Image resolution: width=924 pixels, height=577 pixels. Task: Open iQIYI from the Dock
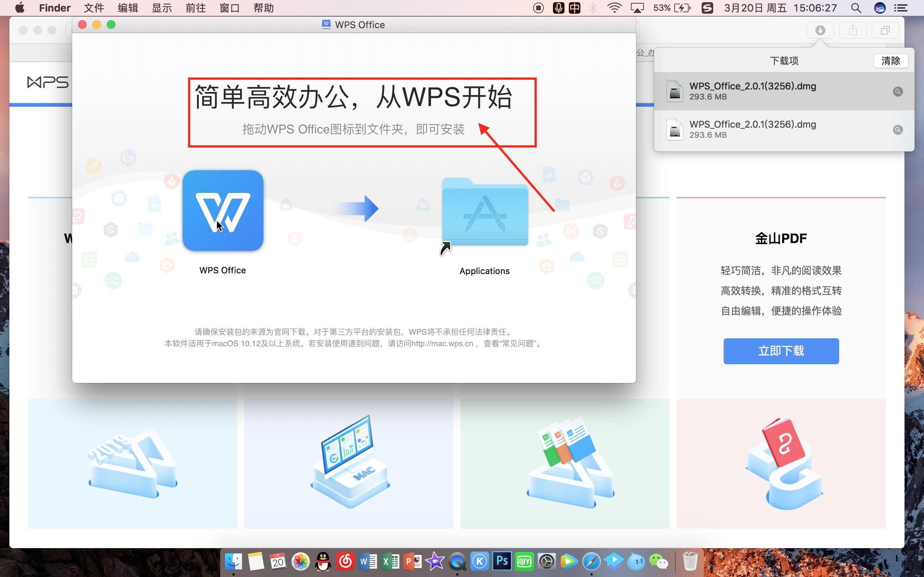tap(524, 561)
